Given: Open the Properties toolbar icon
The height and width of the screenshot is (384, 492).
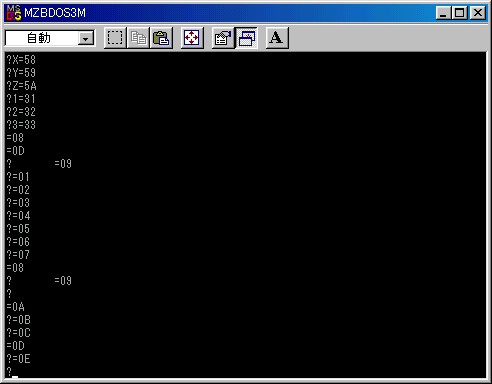Looking at the screenshot, I should coord(223,38).
